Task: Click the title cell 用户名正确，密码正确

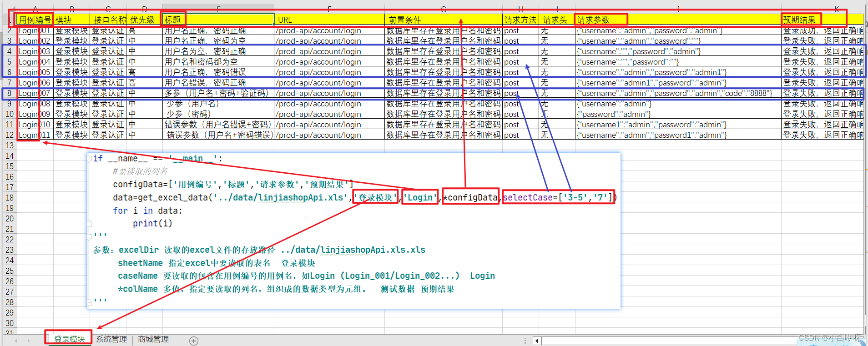Action: 218,30
